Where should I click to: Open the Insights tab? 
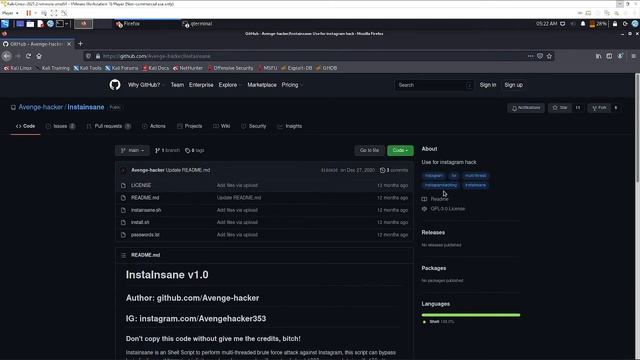[x=289, y=126]
